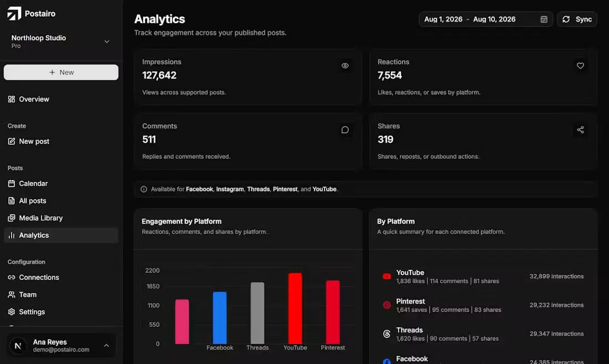Click the bright red YouTube chart bar
The width and height of the screenshot is (609, 364).
[x=295, y=309]
